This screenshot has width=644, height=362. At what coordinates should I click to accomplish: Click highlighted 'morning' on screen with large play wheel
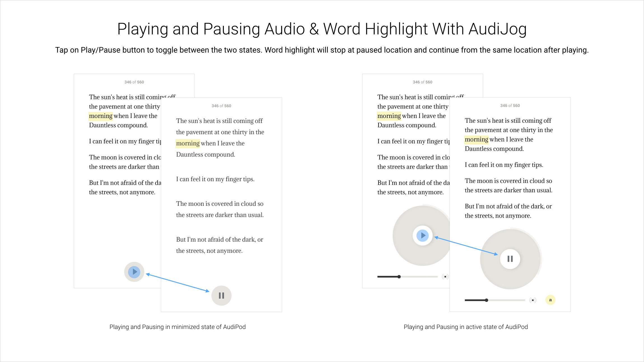tap(389, 116)
